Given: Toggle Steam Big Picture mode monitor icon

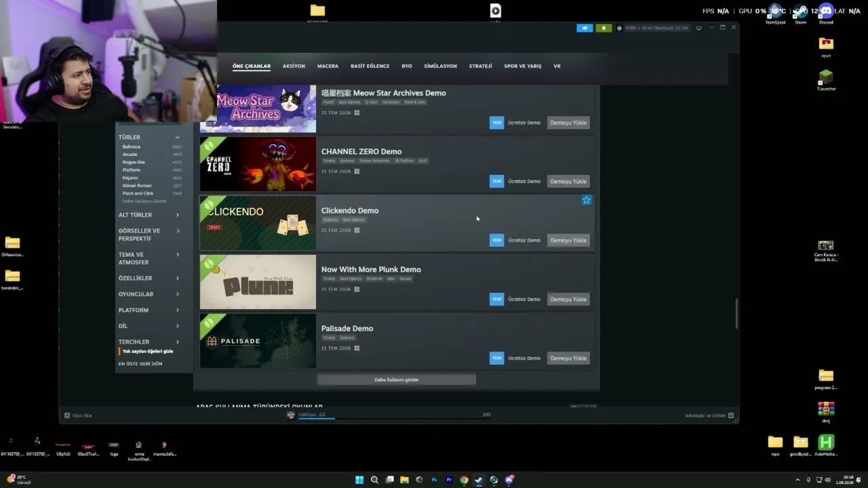Looking at the screenshot, I should pyautogui.click(x=699, y=28).
